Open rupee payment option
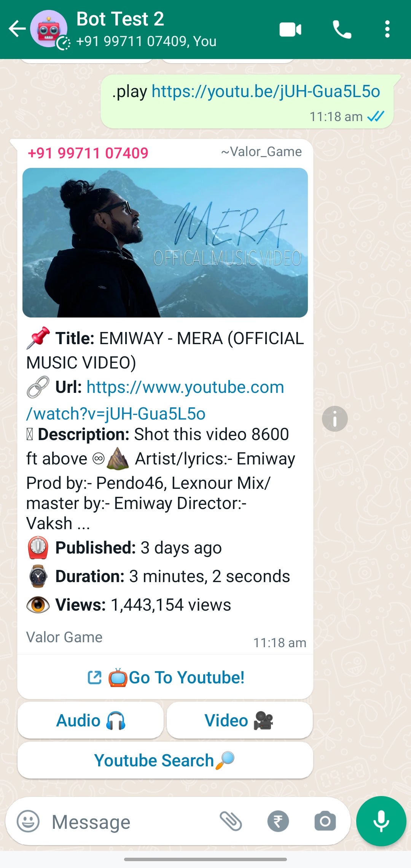411x868 pixels. click(x=278, y=821)
